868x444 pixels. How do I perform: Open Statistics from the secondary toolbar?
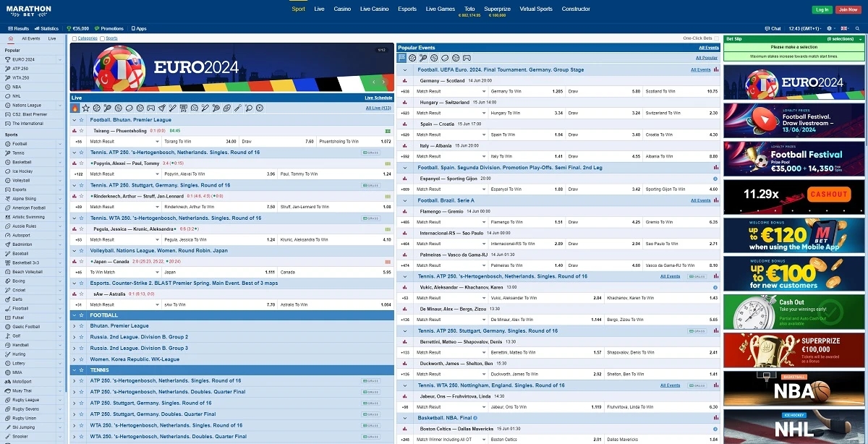pos(47,28)
